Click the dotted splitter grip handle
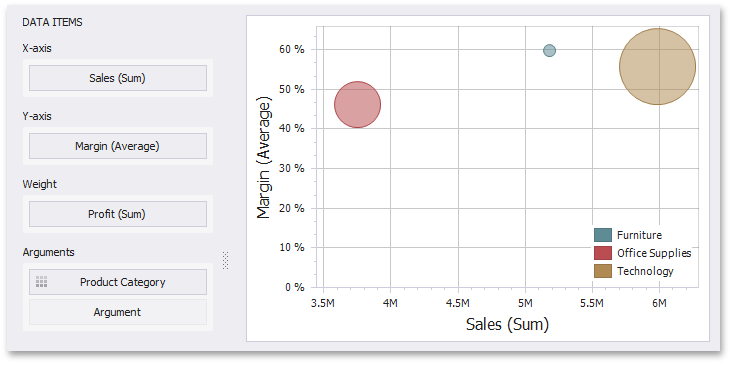 pos(226,260)
